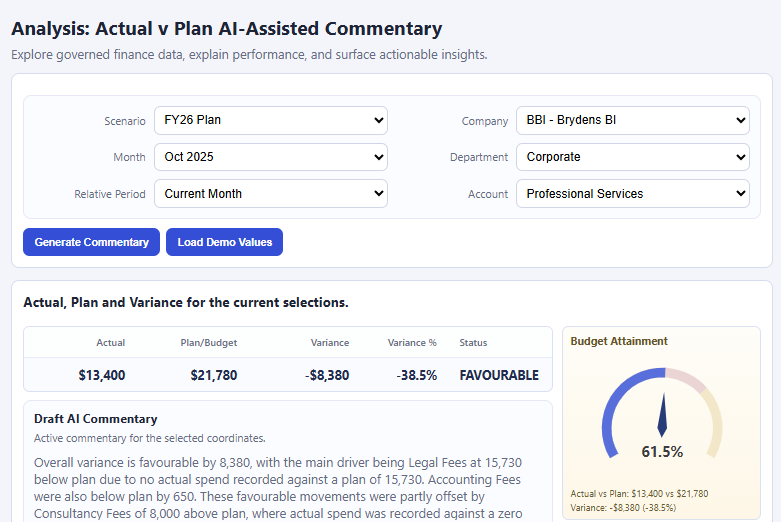Click the Variance: -$8,380 (-38.5%) summary line
The image size is (781, 522).
coord(623,508)
